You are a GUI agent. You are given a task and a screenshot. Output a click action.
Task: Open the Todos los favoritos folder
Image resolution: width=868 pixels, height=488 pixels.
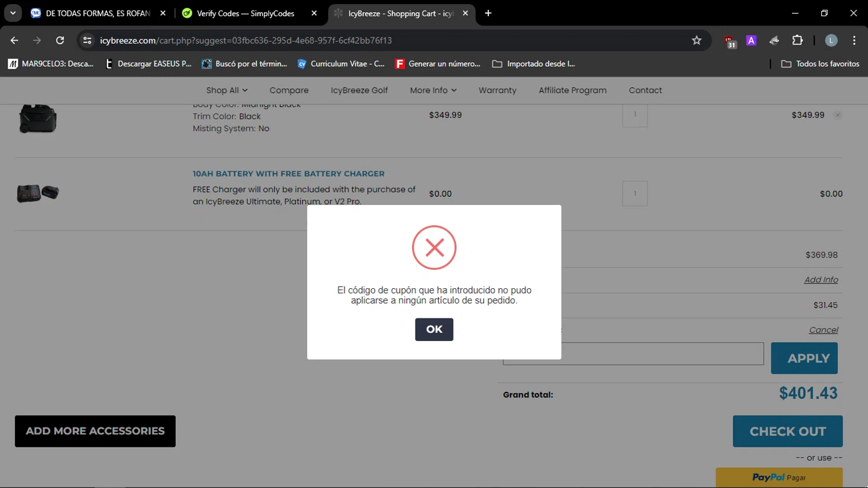(x=820, y=64)
